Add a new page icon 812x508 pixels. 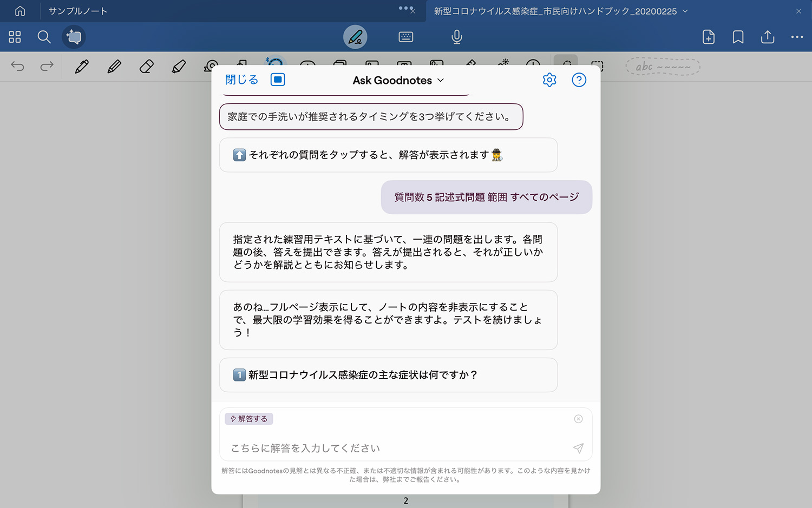(709, 37)
